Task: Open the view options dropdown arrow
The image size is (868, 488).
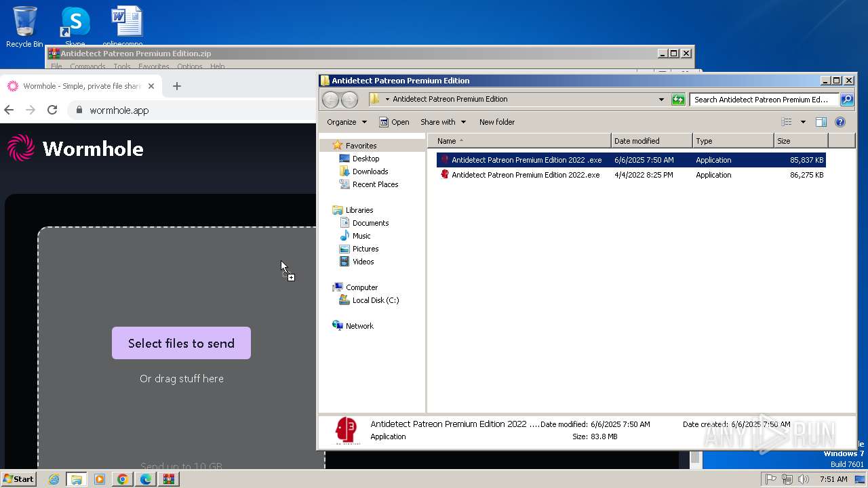Action: pyautogui.click(x=803, y=122)
